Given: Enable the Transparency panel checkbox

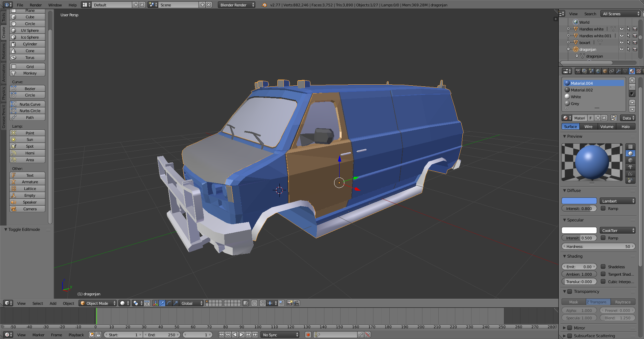Looking at the screenshot, I should click(570, 292).
